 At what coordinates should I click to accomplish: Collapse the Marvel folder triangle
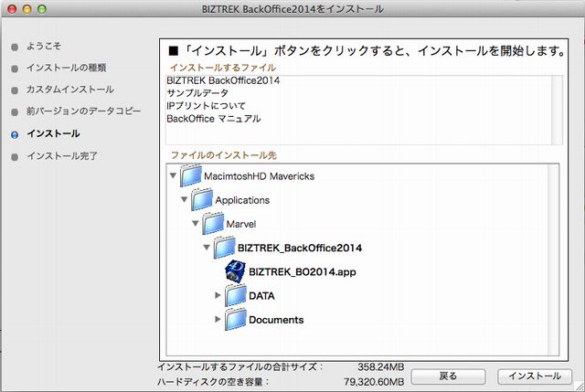click(196, 223)
